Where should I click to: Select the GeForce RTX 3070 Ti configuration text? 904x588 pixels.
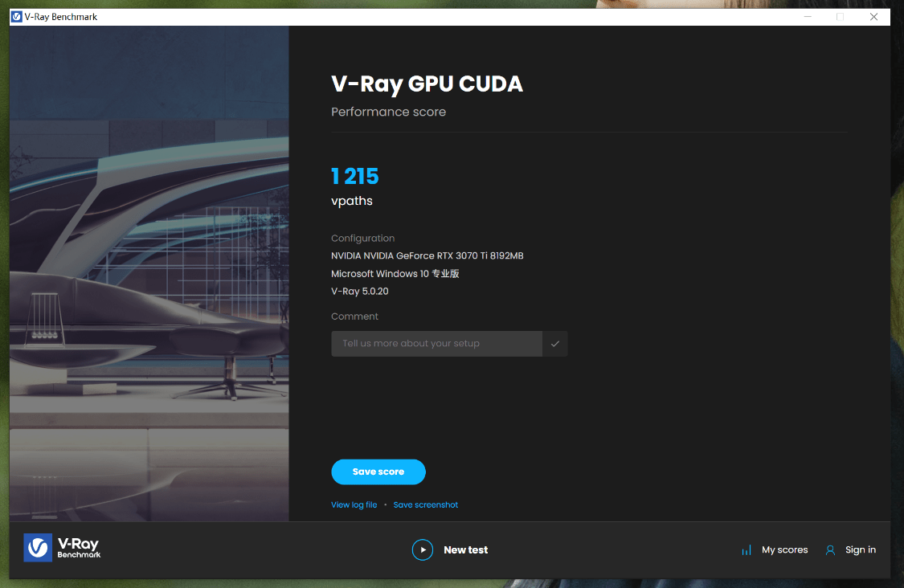[x=427, y=256]
